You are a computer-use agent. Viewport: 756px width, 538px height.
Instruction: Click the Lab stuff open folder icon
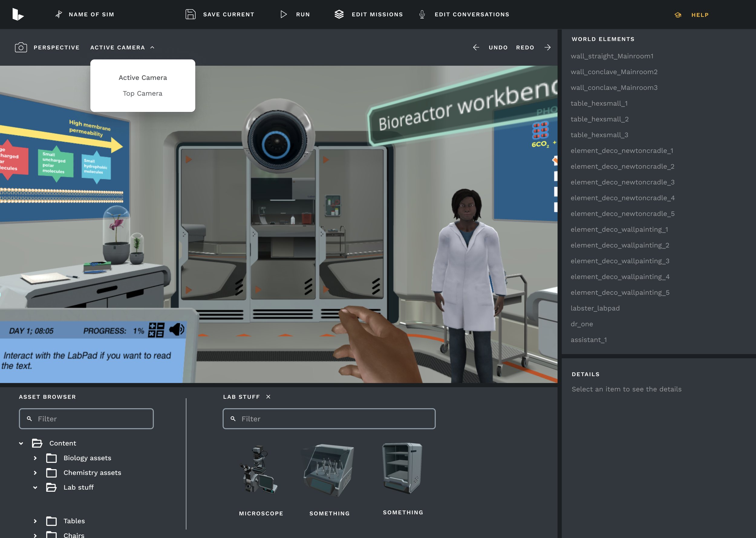pos(51,487)
